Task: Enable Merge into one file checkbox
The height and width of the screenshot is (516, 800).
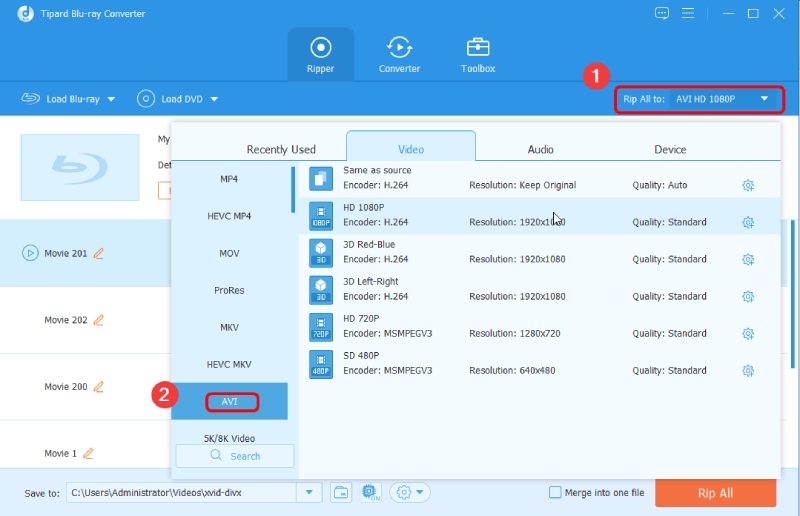Action: coord(555,493)
